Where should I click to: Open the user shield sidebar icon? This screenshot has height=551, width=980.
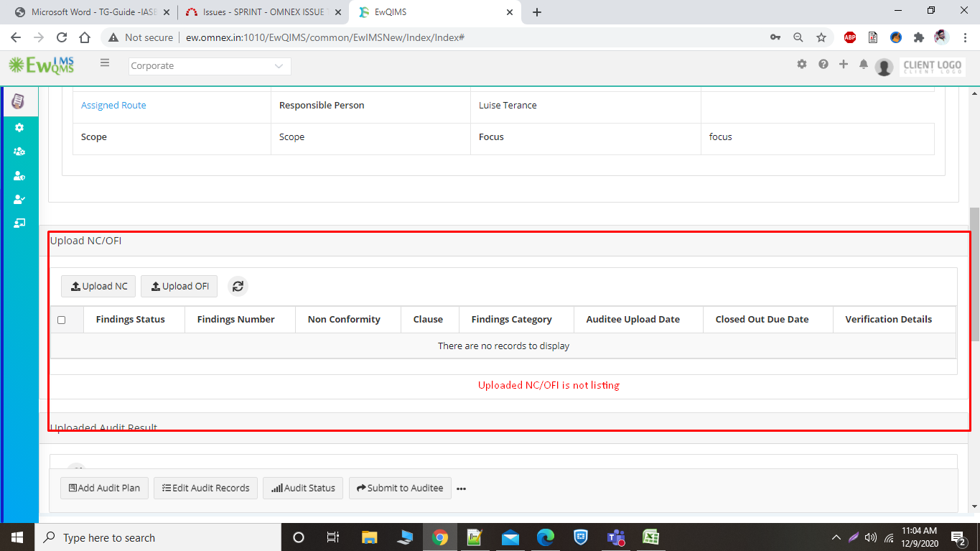19,175
